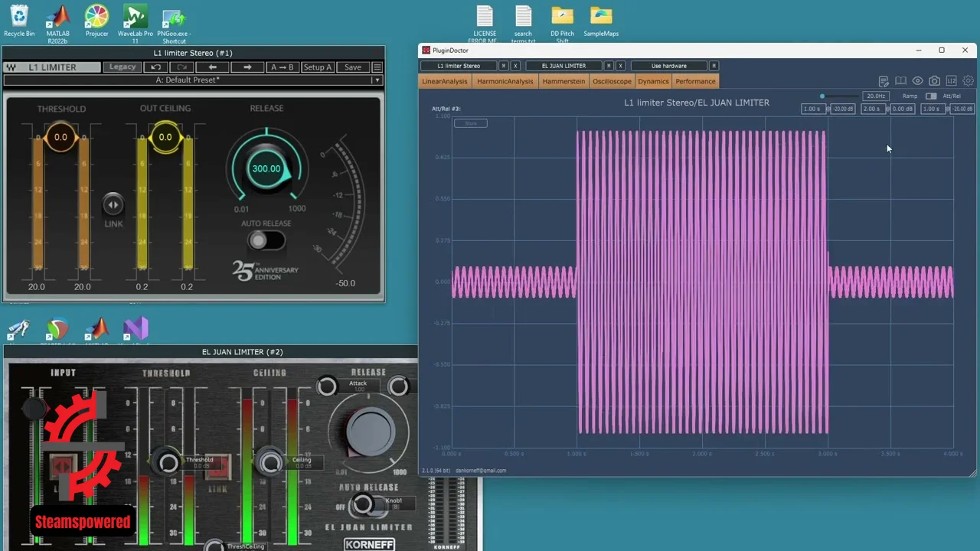This screenshot has width=980, height=551.
Task: Open PluginDoctor manual book icon
Action: tap(900, 81)
